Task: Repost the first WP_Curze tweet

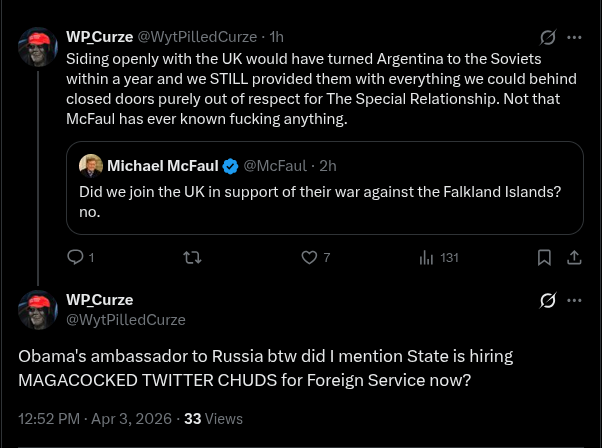Action: 192,257
